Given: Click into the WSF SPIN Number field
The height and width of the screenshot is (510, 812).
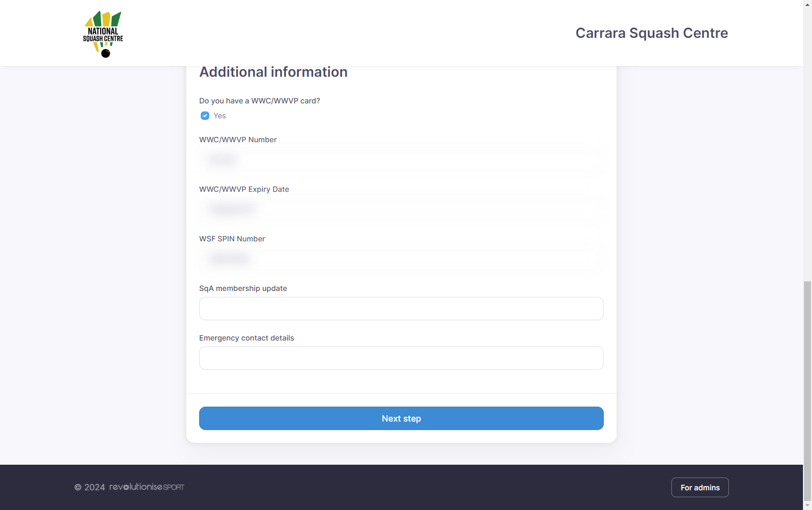Looking at the screenshot, I should point(401,259).
